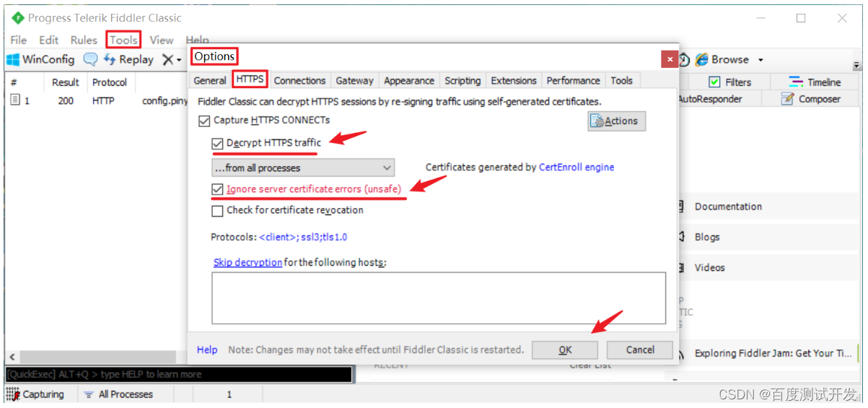Viewport: 868px width, 408px height.
Task: Maximize the Fiddler window
Action: click(x=801, y=18)
